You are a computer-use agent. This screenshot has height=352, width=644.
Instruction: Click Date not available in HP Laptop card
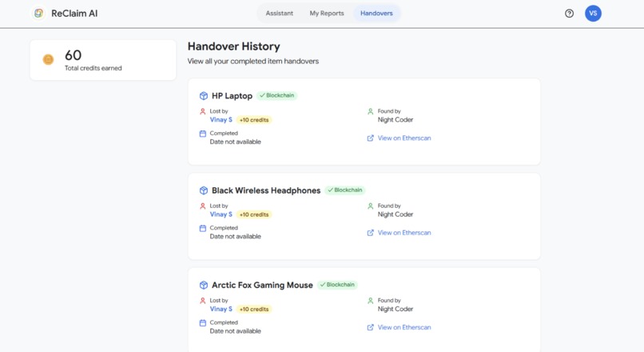[236, 142]
